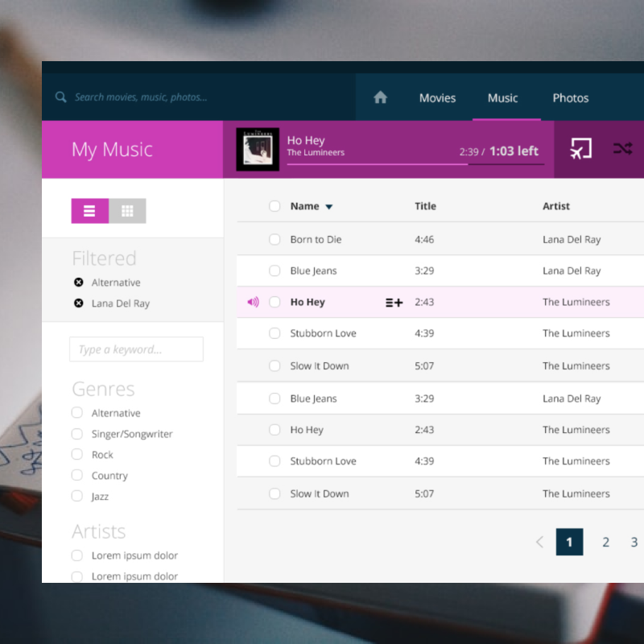Sort by the Title column header
Viewport: 644px width, 644px height.
point(426,206)
